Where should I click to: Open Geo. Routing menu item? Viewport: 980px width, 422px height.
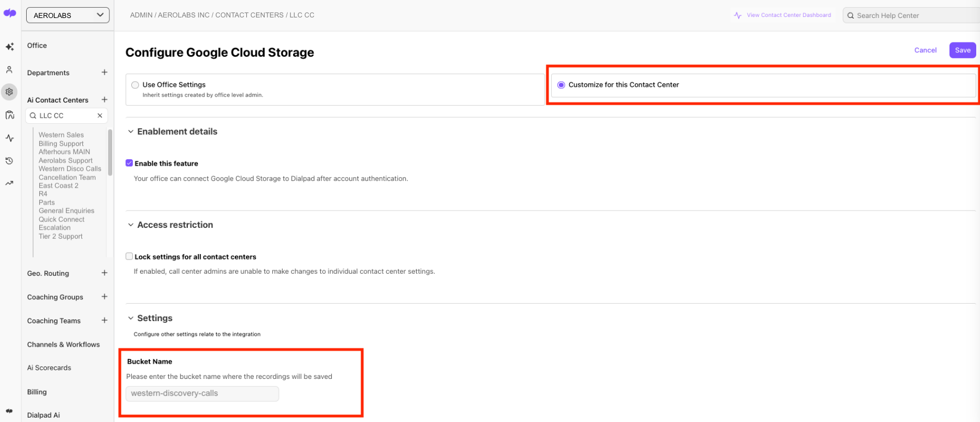48,273
